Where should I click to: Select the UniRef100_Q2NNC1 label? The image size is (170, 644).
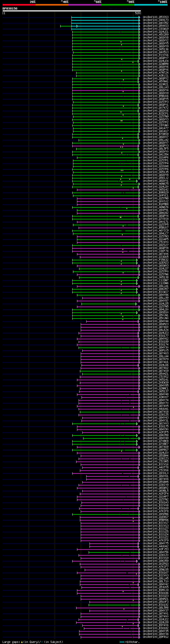click(156, 388)
